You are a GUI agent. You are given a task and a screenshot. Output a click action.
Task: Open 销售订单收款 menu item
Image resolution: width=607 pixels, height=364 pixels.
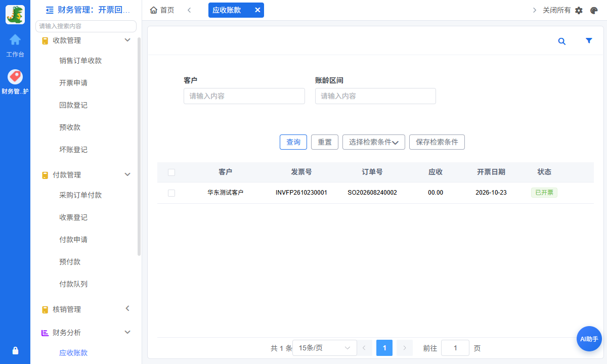coord(80,61)
